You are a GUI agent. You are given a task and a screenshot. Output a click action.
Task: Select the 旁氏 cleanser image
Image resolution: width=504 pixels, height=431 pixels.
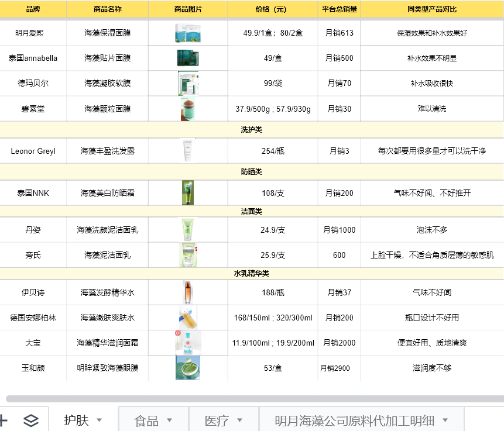point(188,255)
